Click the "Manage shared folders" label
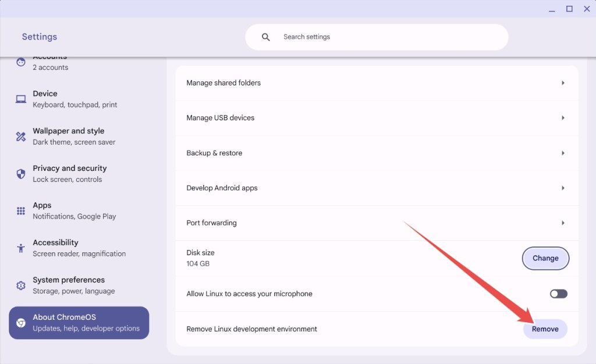The width and height of the screenshot is (596, 364). tap(223, 83)
